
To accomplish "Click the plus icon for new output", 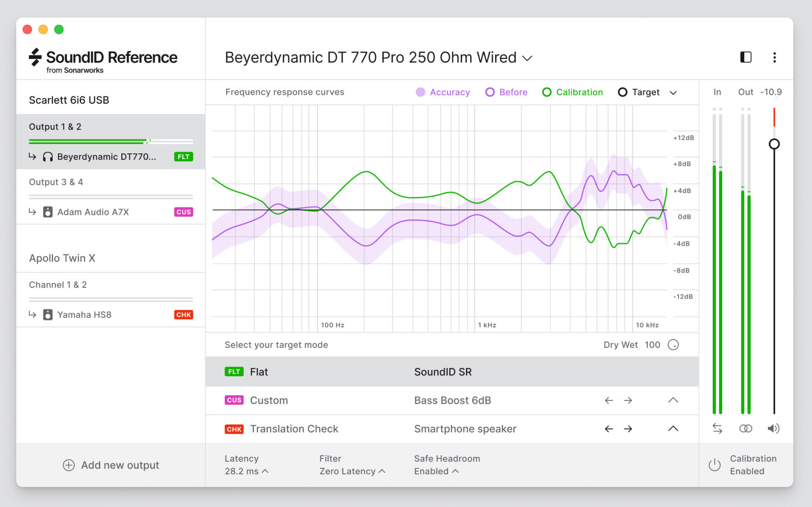I will (69, 465).
